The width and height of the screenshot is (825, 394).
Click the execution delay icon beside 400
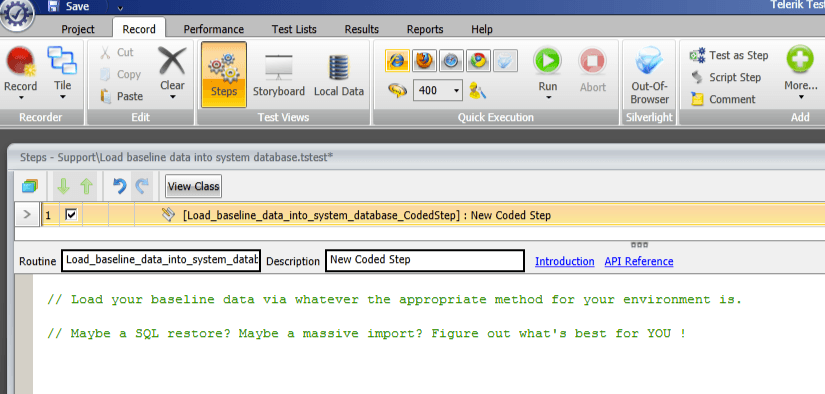397,90
